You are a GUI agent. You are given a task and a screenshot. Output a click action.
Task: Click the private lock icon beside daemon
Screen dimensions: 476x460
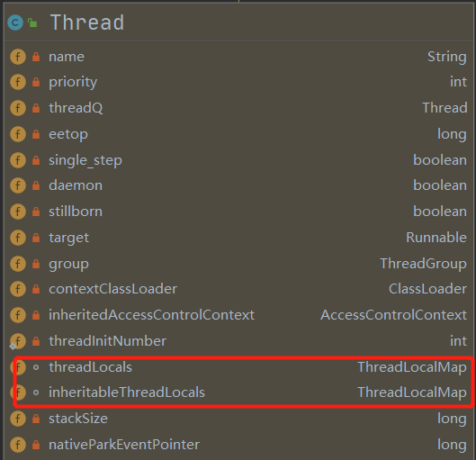click(36, 185)
